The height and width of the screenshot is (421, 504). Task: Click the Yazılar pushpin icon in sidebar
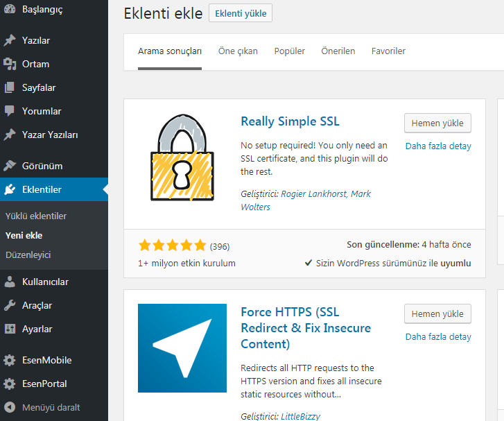click(10, 40)
